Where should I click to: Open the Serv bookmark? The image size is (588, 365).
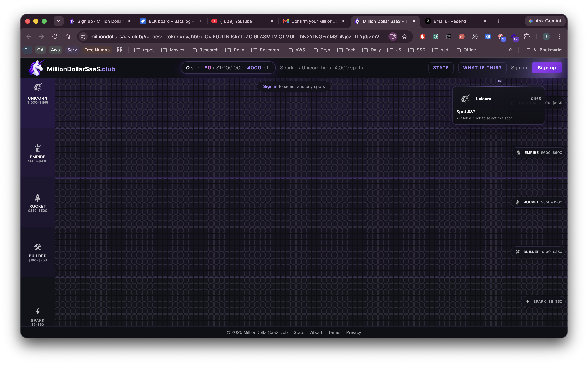click(x=72, y=50)
